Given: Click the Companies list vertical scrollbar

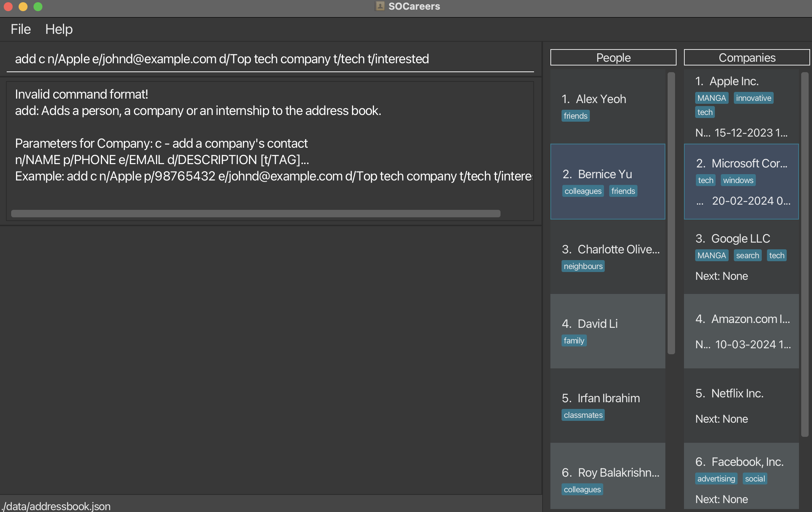Looking at the screenshot, I should pos(804,254).
